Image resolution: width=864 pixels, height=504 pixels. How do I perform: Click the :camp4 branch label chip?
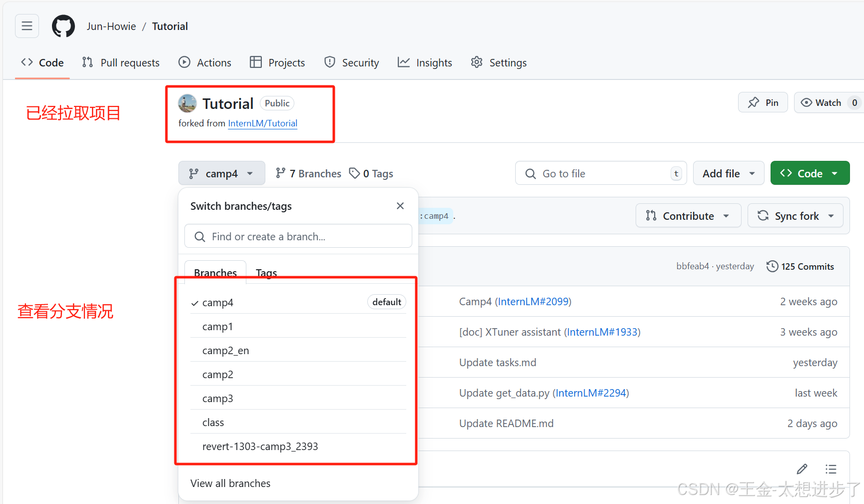436,216
